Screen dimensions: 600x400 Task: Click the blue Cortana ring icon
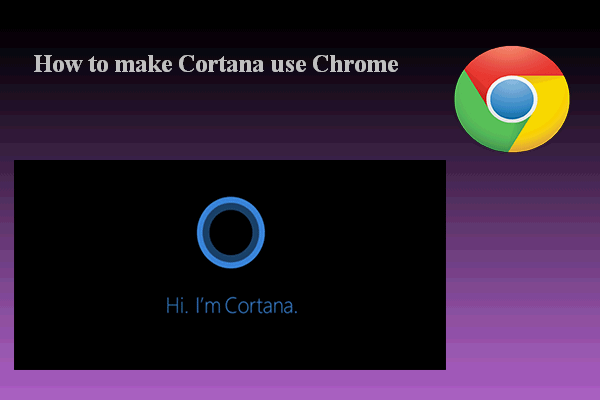231,232
